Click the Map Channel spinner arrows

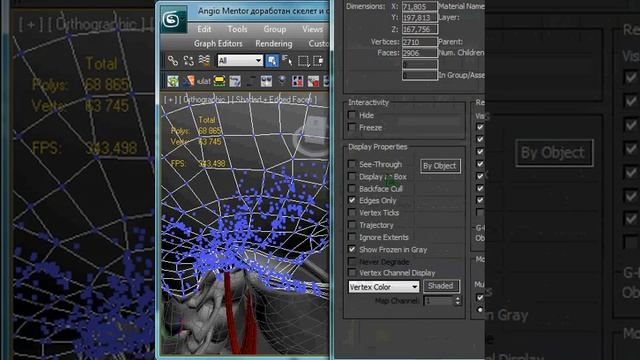457,301
